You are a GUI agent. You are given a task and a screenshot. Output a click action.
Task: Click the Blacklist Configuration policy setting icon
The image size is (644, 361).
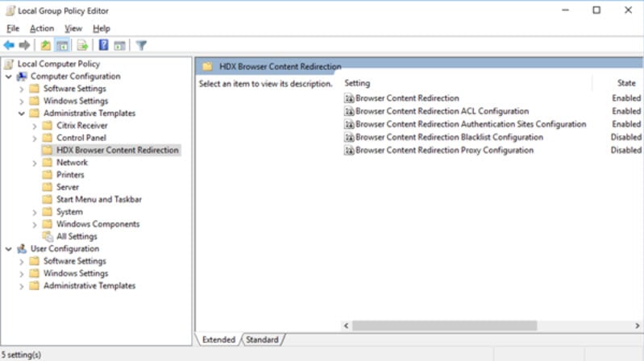click(x=349, y=138)
